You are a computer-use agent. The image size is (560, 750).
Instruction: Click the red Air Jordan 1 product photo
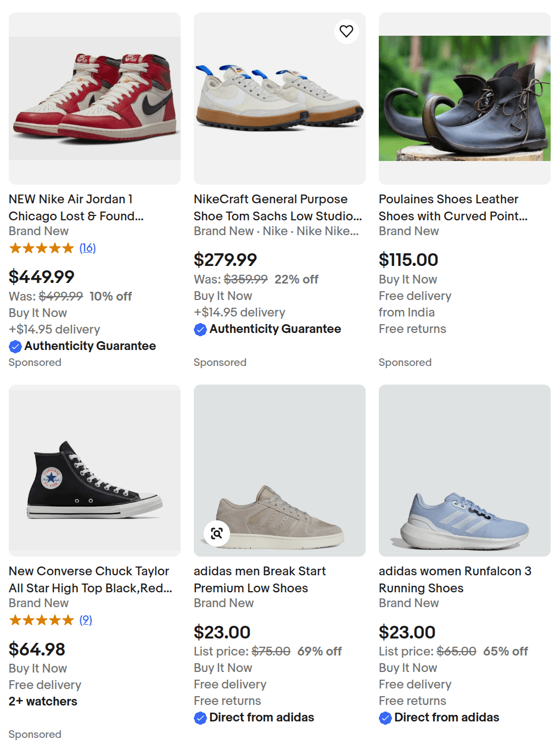click(x=94, y=99)
